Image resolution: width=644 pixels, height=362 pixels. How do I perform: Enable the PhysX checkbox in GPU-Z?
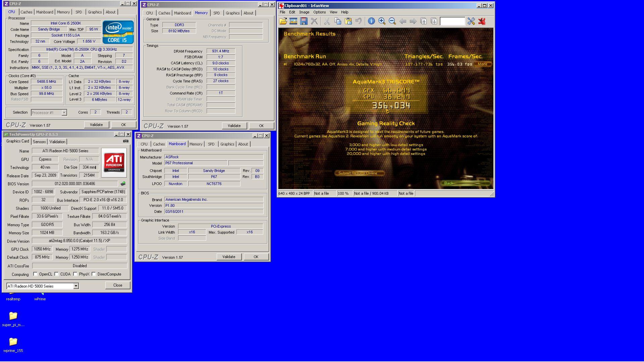coord(75,274)
